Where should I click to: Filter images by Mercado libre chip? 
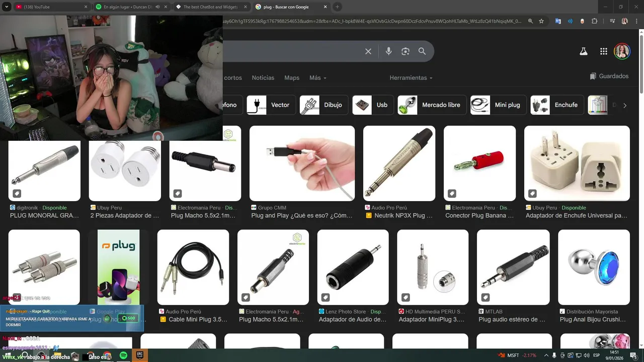click(x=432, y=105)
